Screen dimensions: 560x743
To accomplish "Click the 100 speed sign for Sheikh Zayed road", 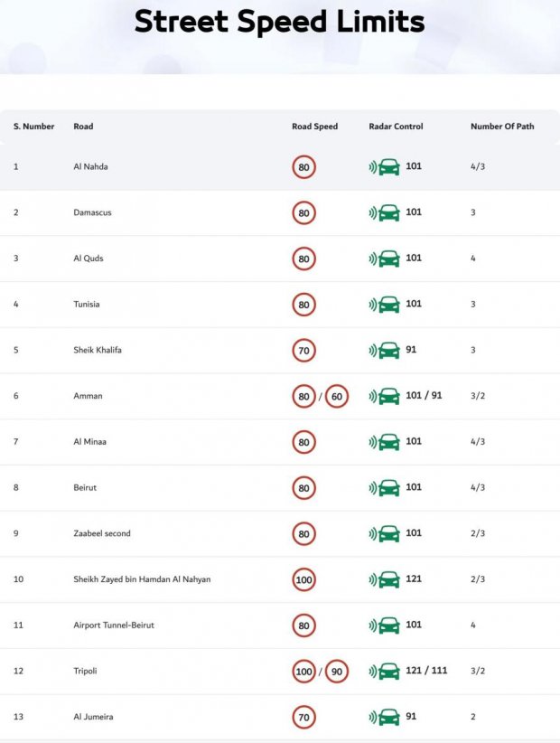I will (x=303, y=579).
